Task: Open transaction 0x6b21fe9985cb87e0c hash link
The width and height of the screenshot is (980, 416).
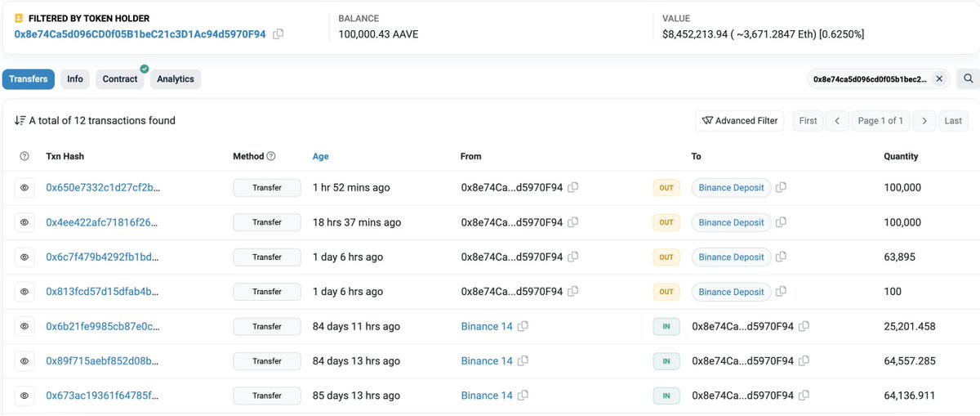Action: 103,326
